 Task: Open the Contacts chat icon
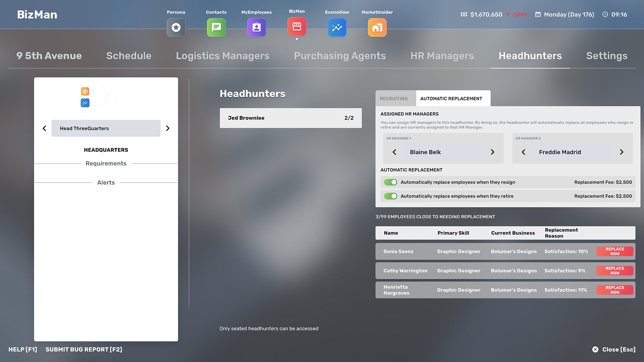click(x=216, y=27)
